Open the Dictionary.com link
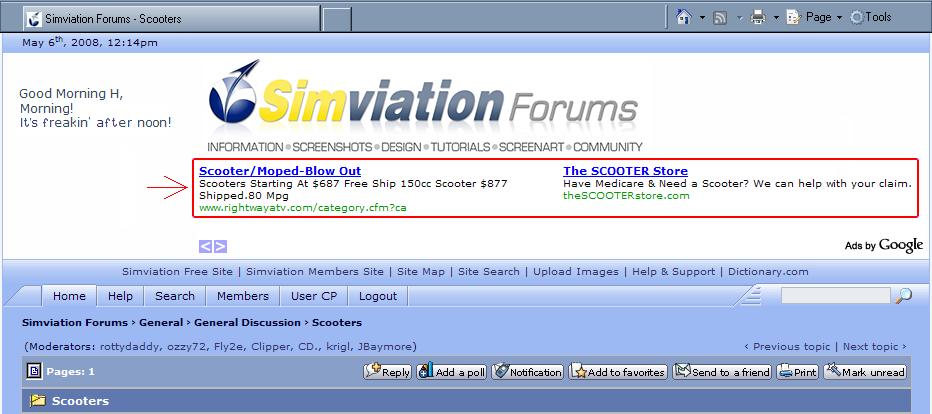The image size is (932, 414). click(769, 271)
